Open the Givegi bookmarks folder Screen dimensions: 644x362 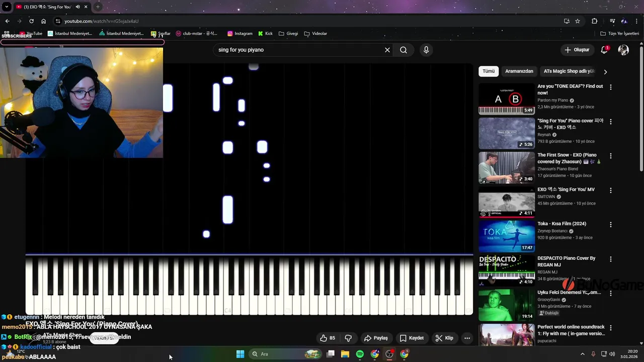pos(288,34)
